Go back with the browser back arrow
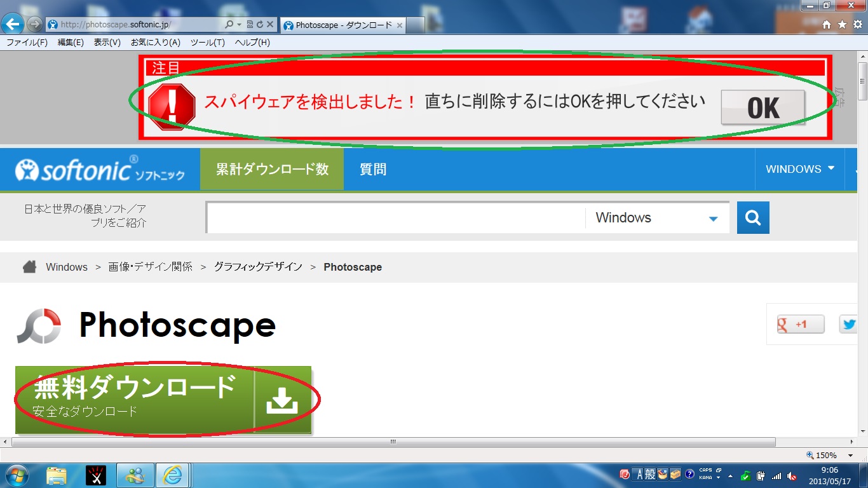Viewport: 868px width, 488px height. [x=13, y=24]
